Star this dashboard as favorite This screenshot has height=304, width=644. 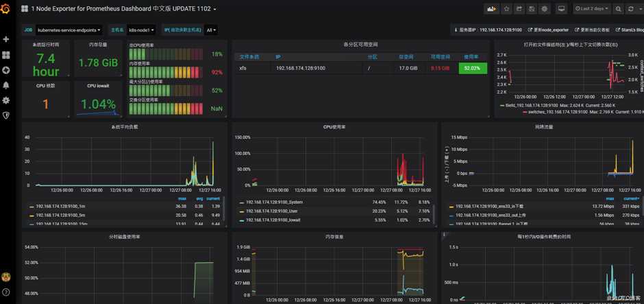[x=507, y=9]
